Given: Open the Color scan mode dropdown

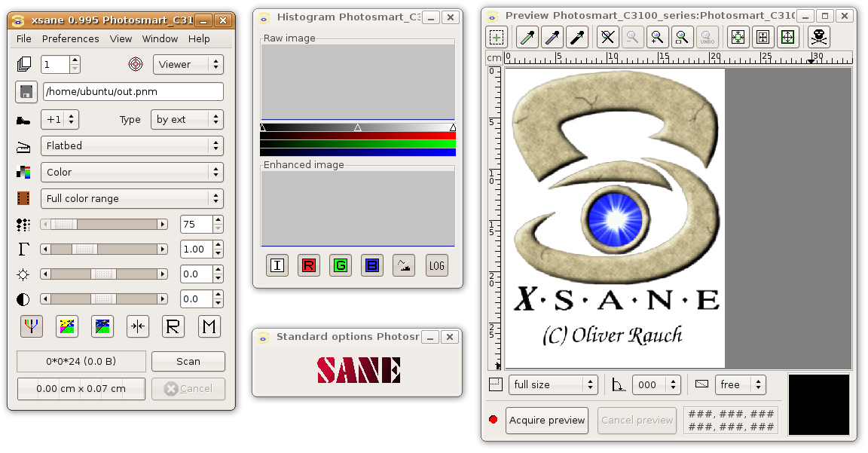Looking at the screenshot, I should click(x=132, y=172).
